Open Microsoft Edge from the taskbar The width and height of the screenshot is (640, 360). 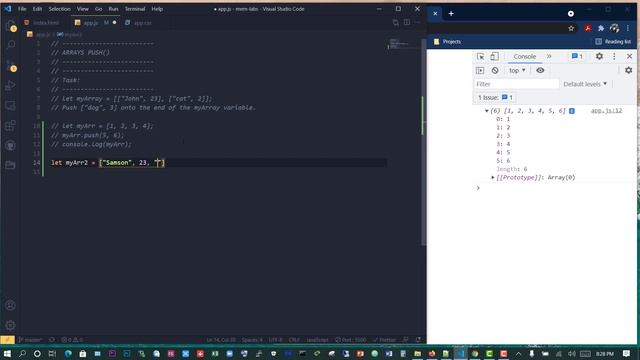[68, 353]
